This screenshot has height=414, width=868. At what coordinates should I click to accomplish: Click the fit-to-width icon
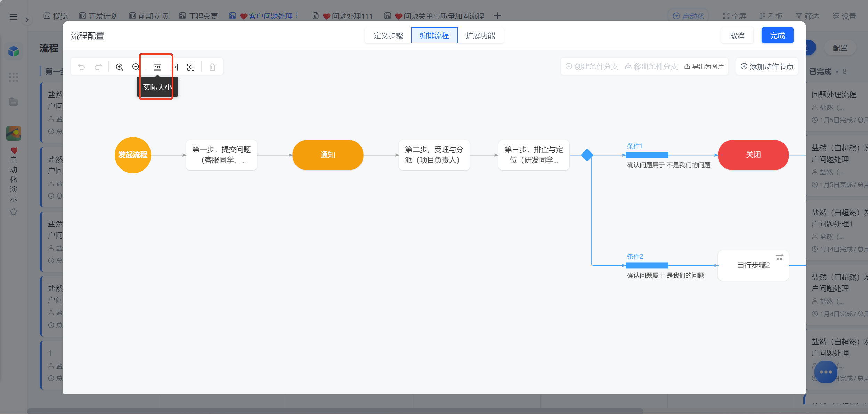click(x=174, y=67)
